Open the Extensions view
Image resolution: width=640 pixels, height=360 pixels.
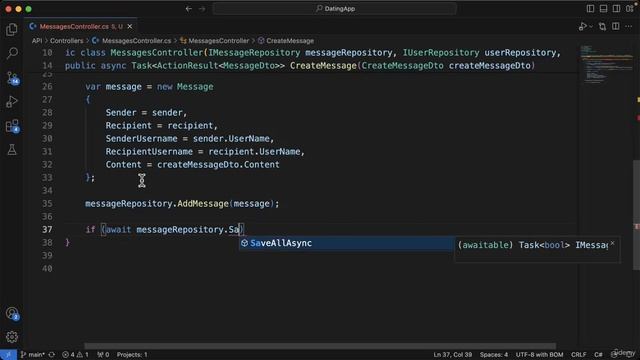(12, 126)
